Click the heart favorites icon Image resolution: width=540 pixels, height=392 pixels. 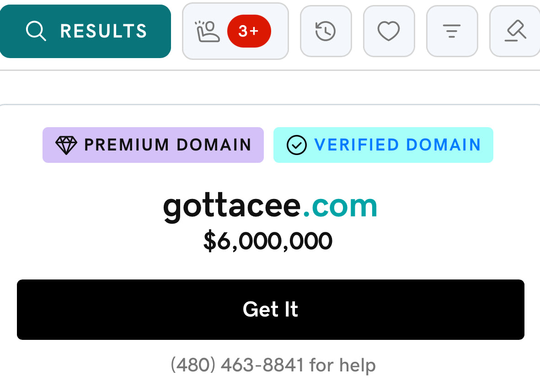[389, 31]
